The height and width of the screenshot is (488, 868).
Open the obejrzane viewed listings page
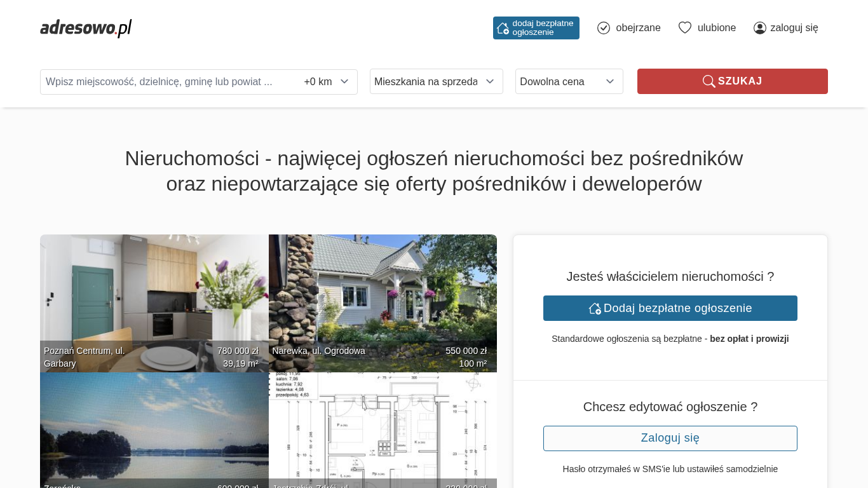click(638, 28)
